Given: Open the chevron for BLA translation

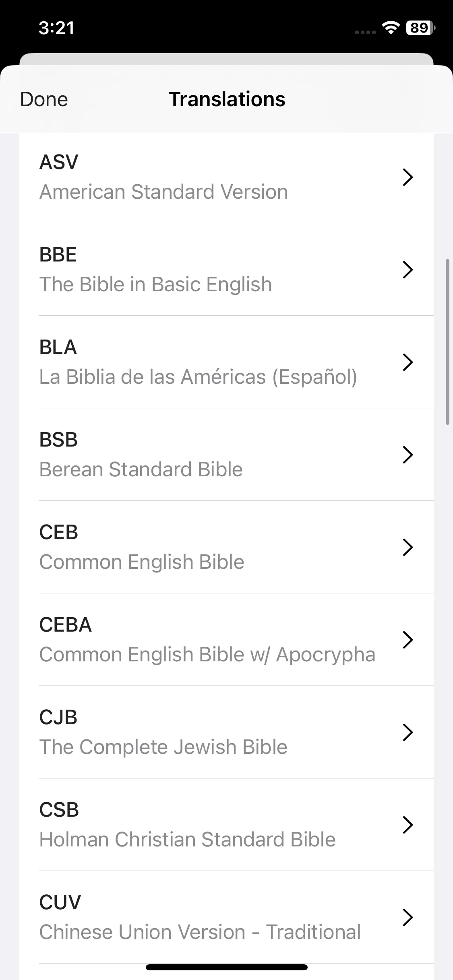Looking at the screenshot, I should (x=407, y=362).
